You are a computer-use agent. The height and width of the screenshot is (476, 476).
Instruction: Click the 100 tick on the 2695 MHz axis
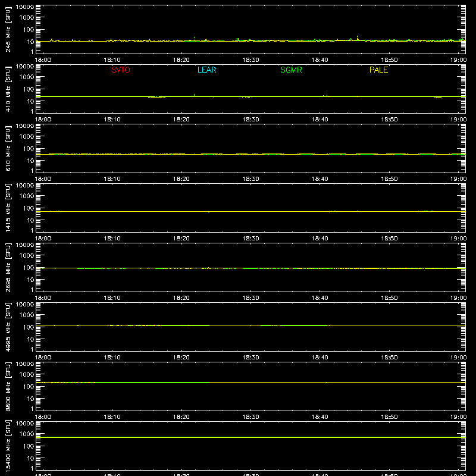pyautogui.click(x=29, y=267)
